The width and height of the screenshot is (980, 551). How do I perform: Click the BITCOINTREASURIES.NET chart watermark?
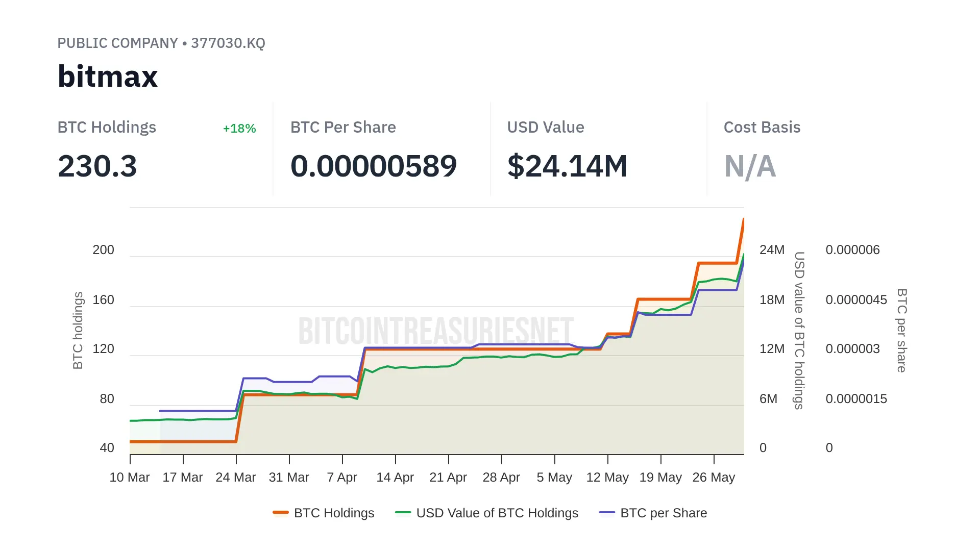(x=436, y=331)
